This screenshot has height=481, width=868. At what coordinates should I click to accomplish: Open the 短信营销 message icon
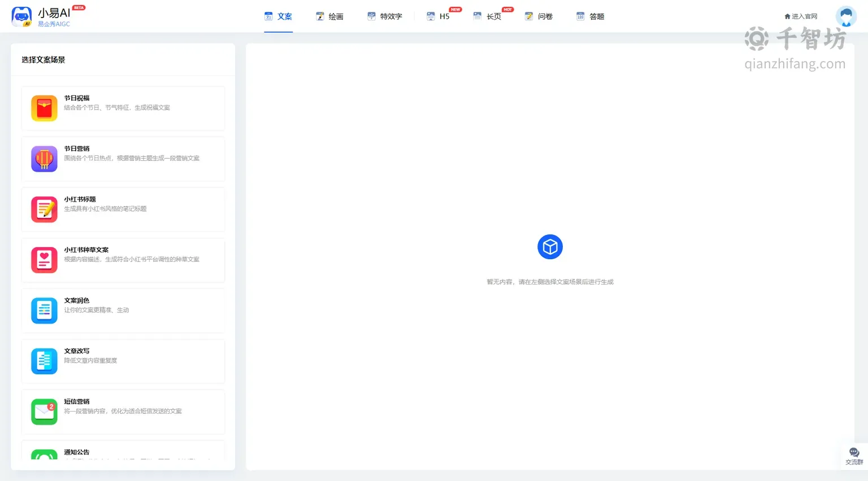coord(44,412)
